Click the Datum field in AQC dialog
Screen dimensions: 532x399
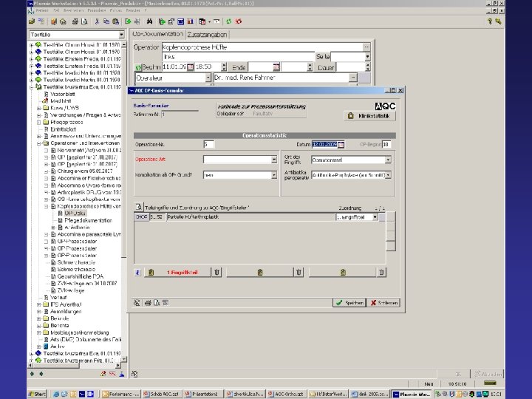324,145
